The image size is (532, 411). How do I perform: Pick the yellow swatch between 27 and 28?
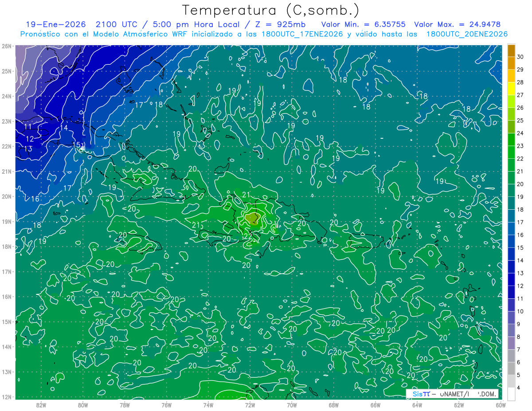click(x=511, y=89)
